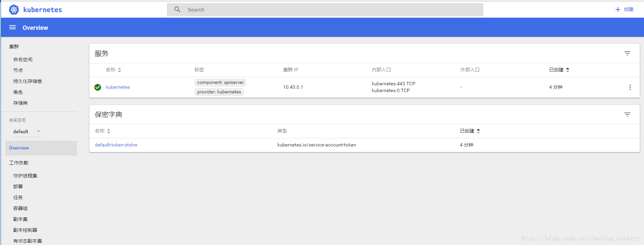Select Overview in the sidebar
Image resolution: width=644 pixels, height=245 pixels.
click(x=41, y=148)
